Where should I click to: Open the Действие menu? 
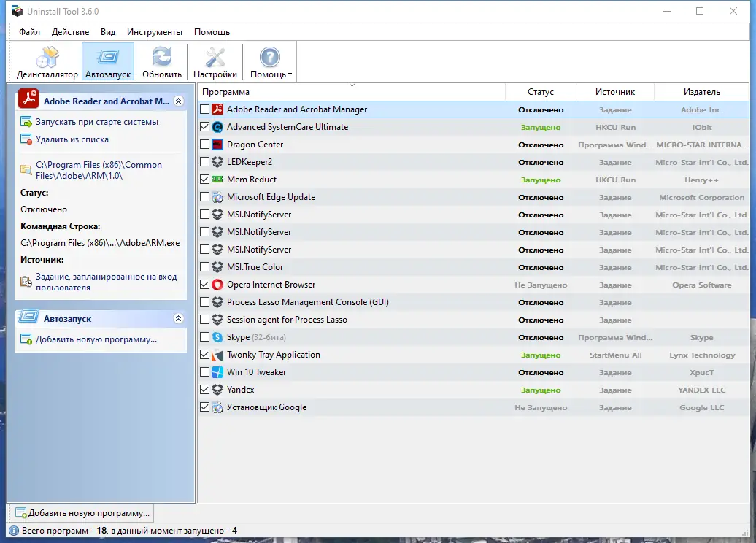point(70,32)
